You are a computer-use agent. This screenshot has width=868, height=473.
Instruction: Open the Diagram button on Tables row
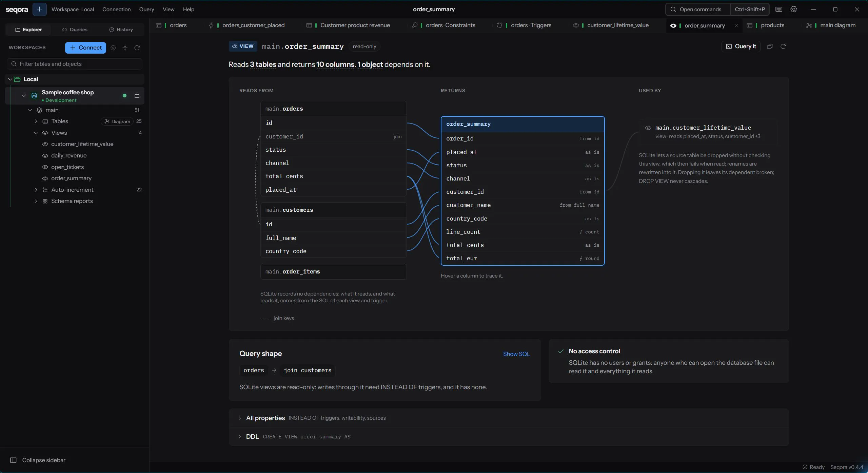pyautogui.click(x=117, y=121)
